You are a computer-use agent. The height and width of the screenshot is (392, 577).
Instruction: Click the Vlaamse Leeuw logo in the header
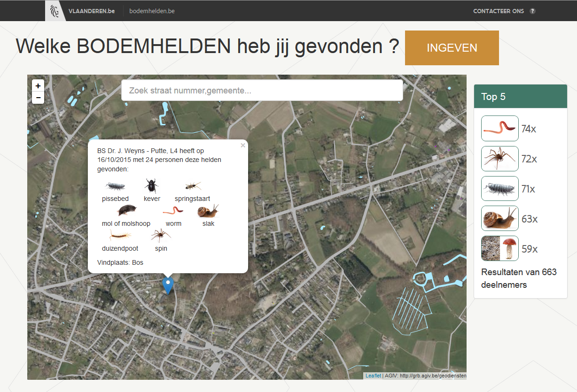55,10
